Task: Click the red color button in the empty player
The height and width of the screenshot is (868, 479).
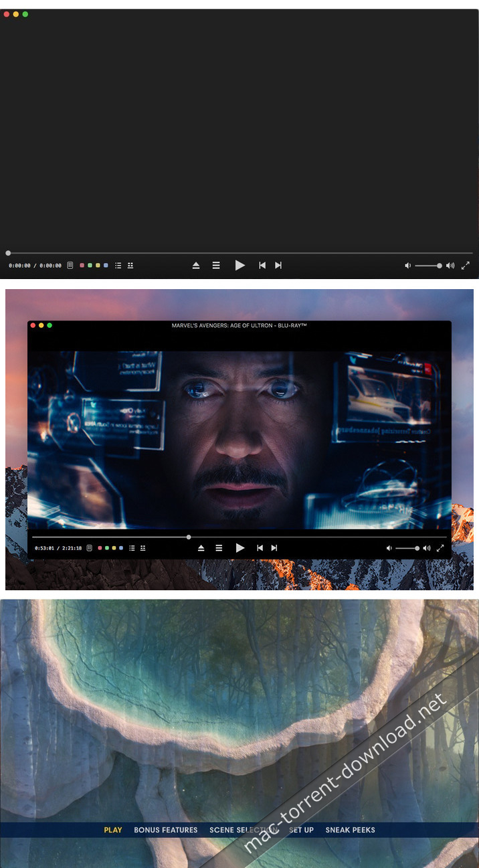Action: 82,266
